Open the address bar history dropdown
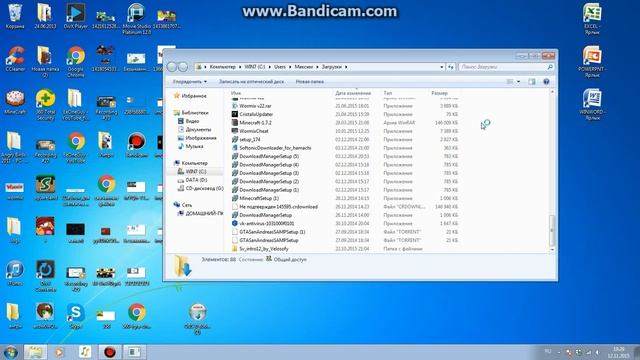This screenshot has height=360, width=640. 442,67
